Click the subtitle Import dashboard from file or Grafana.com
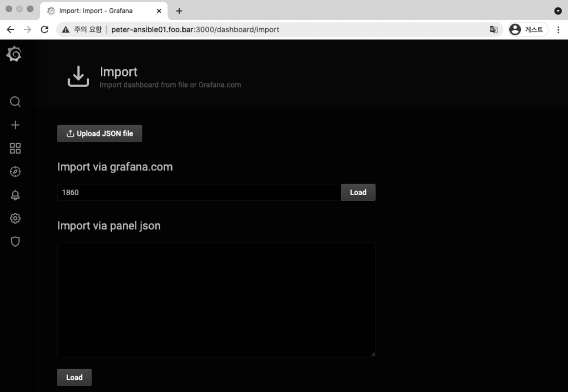568x392 pixels. pos(170,85)
